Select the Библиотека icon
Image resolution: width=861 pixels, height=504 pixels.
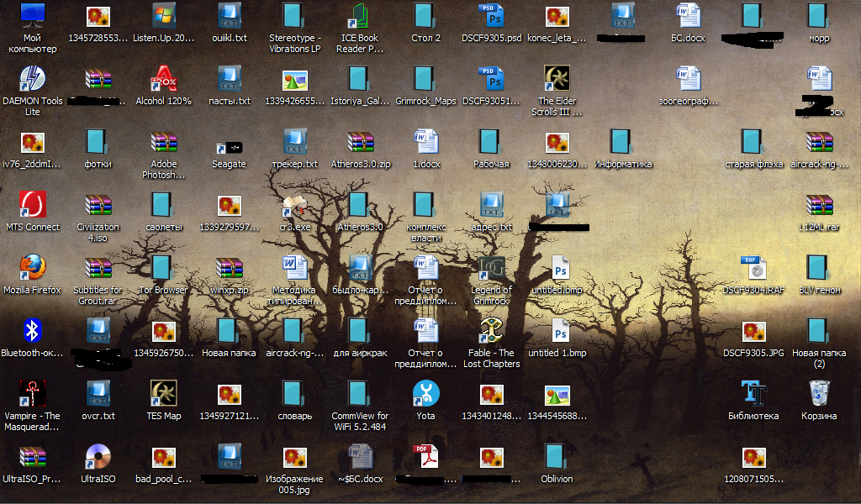pyautogui.click(x=753, y=394)
